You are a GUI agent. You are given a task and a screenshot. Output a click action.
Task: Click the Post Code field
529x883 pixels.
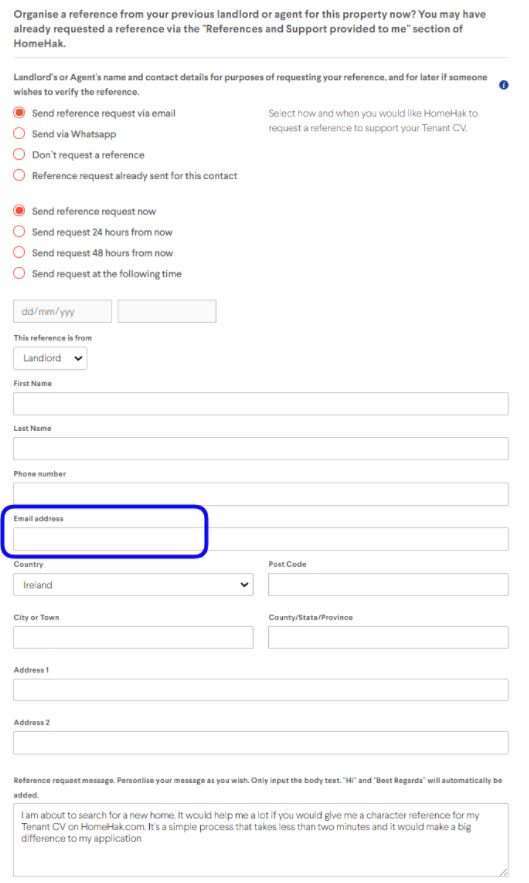point(388,585)
